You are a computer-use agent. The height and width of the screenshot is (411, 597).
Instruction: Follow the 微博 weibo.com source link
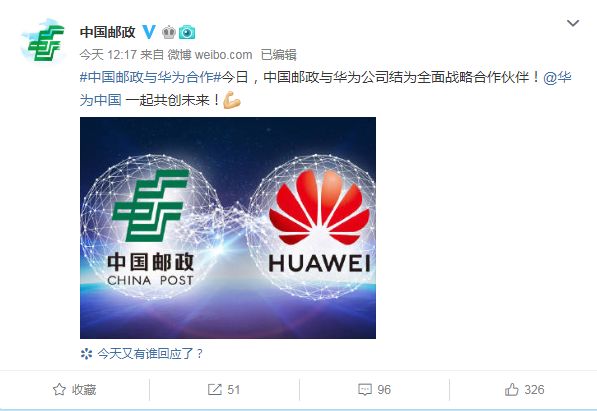coord(210,55)
